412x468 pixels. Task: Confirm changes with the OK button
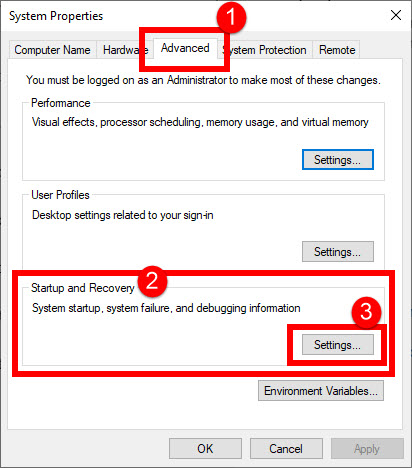[x=205, y=449]
